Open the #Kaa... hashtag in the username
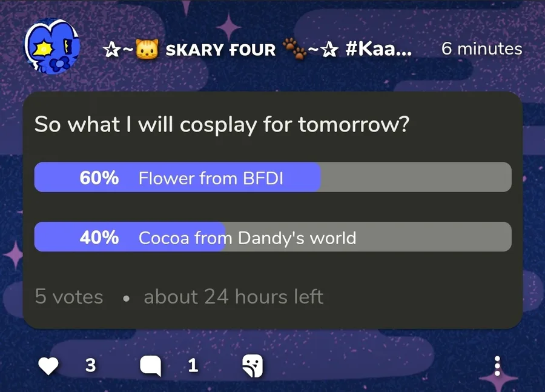Image resolution: width=545 pixels, height=392 pixels. (x=378, y=49)
